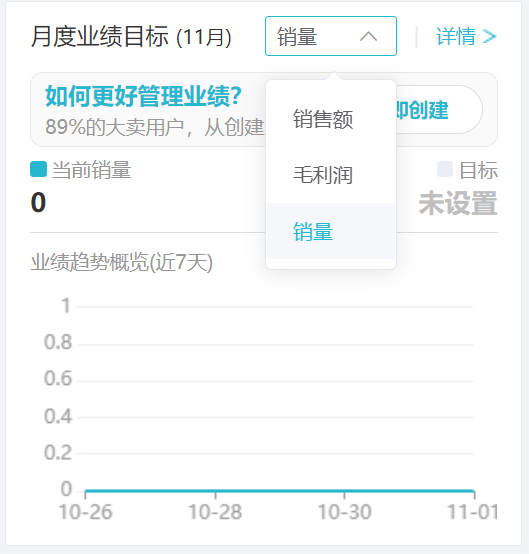
Task: Click the 10-30 date label on chart
Action: click(345, 512)
